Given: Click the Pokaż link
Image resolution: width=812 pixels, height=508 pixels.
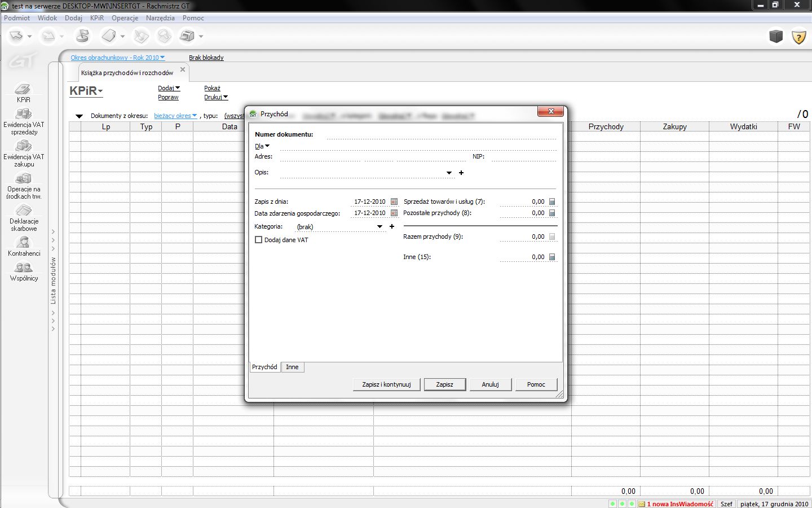Looking at the screenshot, I should coord(212,88).
